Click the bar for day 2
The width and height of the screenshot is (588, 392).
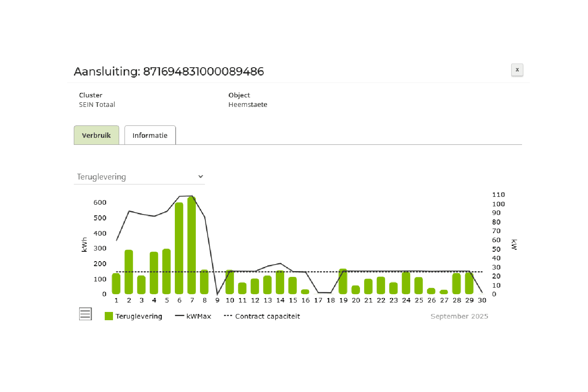coord(129,272)
